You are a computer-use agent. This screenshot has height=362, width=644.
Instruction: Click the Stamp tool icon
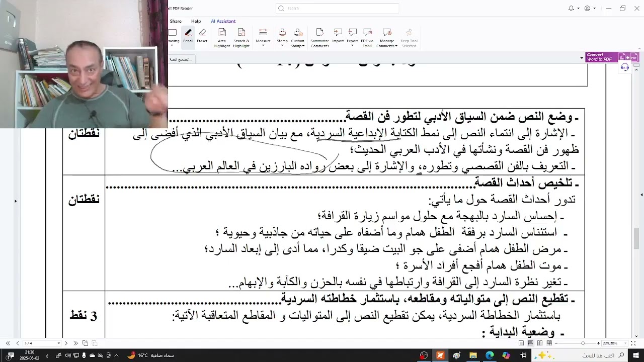click(x=282, y=33)
